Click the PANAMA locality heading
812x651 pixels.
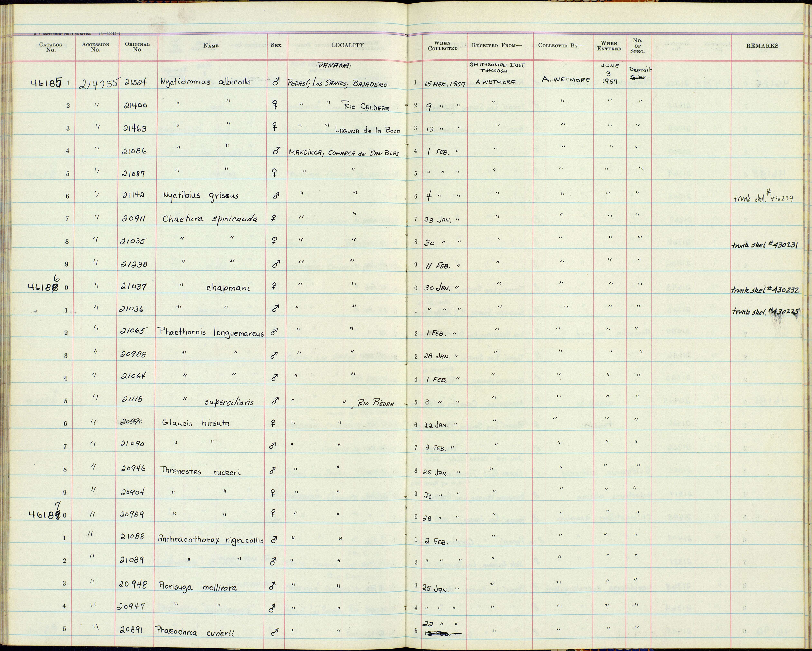click(x=334, y=66)
